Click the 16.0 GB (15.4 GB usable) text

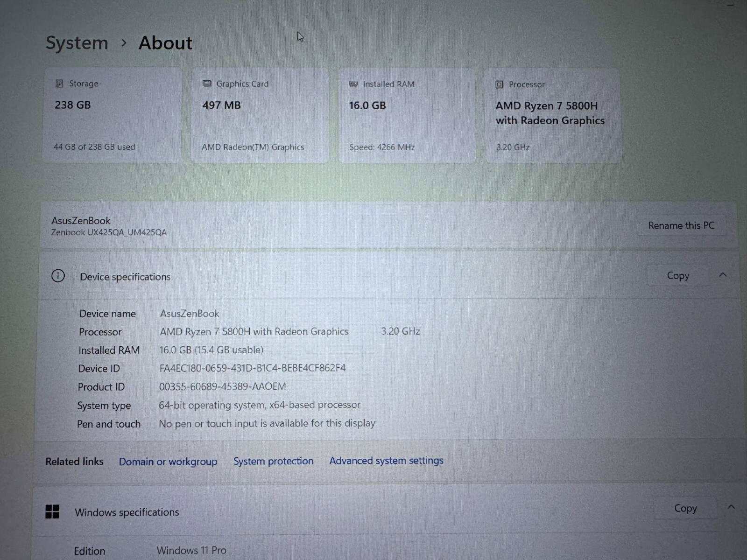click(x=211, y=350)
